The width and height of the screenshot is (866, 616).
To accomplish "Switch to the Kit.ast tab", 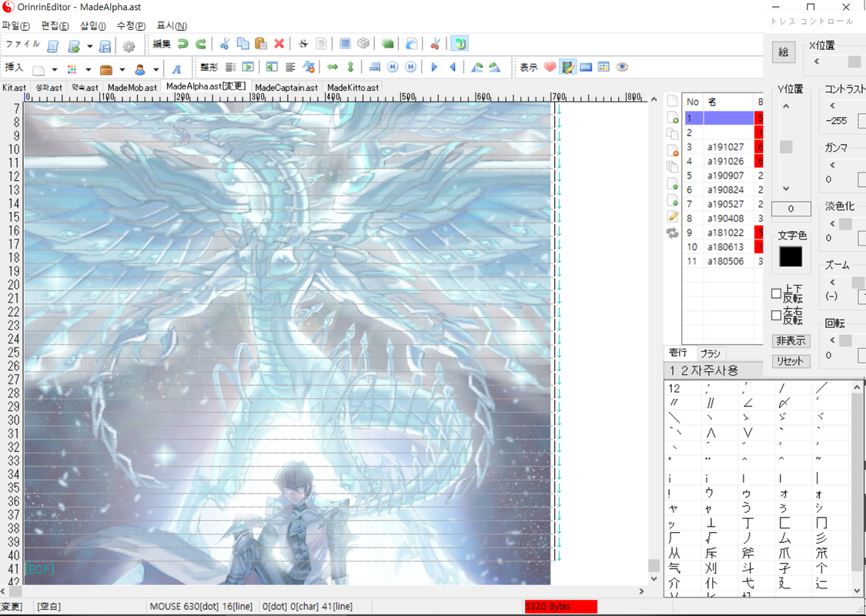I will click(x=15, y=87).
